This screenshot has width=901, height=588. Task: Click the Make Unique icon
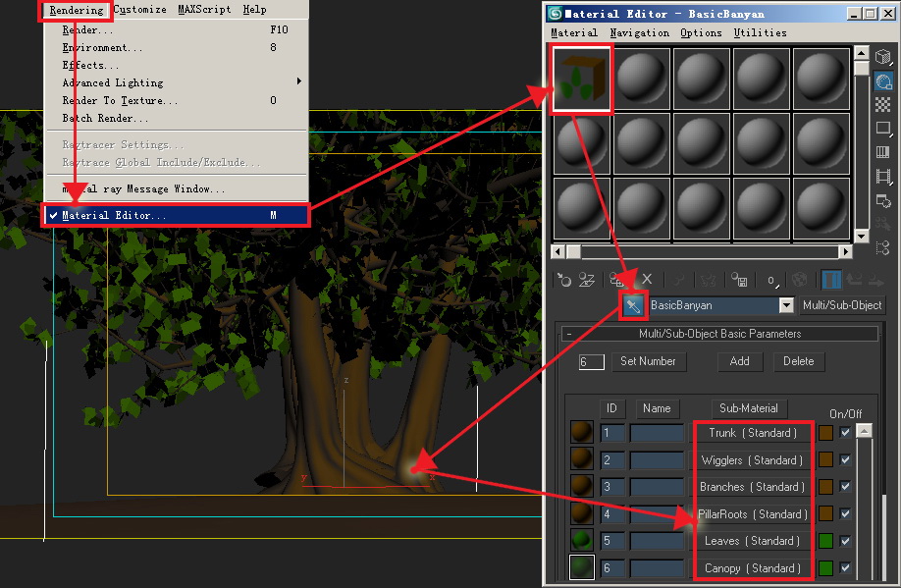point(708,280)
